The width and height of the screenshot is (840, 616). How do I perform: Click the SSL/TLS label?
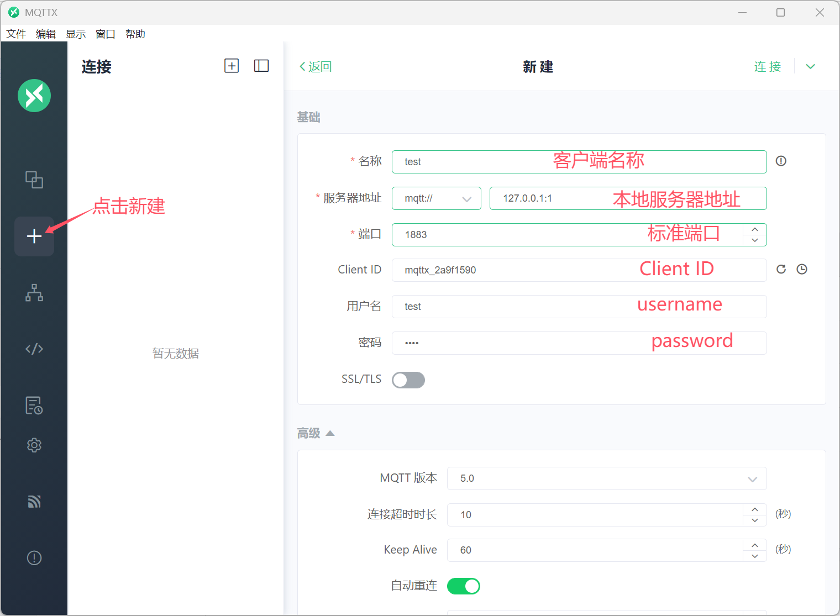pos(361,379)
